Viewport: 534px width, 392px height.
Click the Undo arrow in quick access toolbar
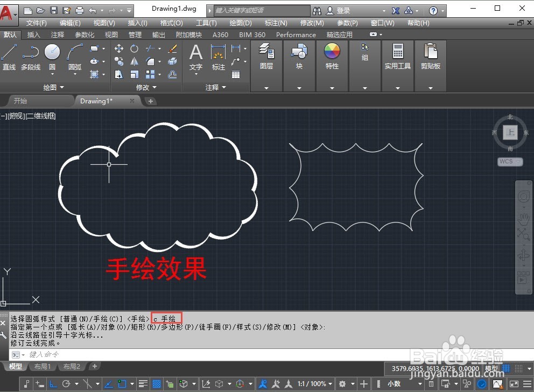92,11
